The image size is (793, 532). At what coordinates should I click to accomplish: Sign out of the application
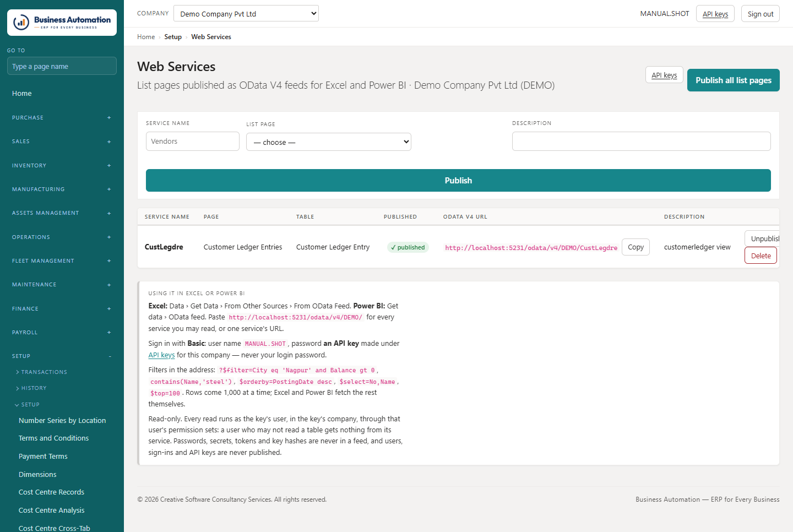point(761,14)
